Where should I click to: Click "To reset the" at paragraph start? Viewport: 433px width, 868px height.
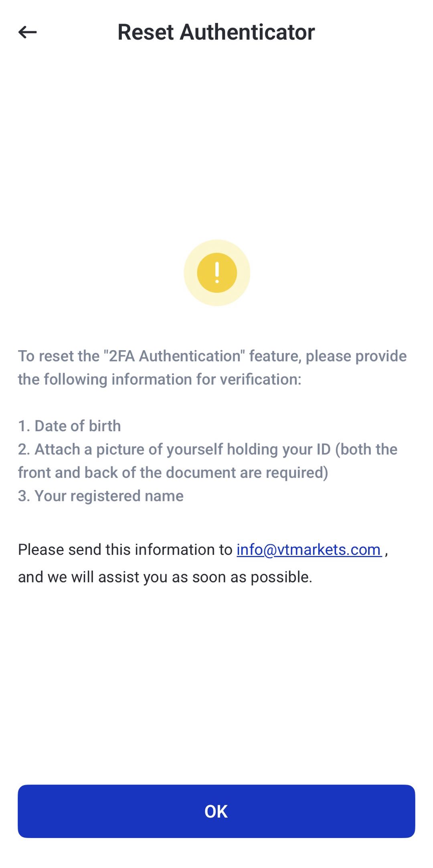(x=59, y=356)
